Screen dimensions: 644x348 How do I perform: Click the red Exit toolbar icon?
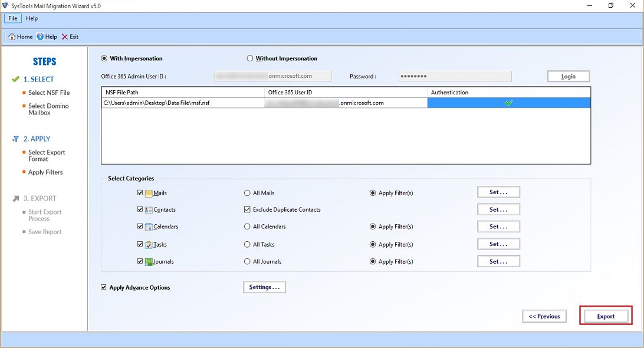tap(65, 37)
